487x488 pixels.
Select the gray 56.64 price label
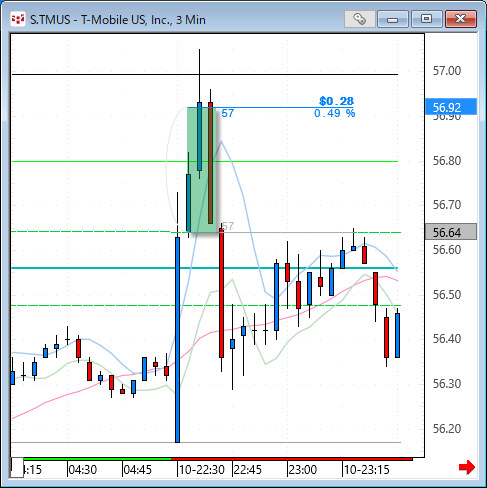click(x=451, y=232)
